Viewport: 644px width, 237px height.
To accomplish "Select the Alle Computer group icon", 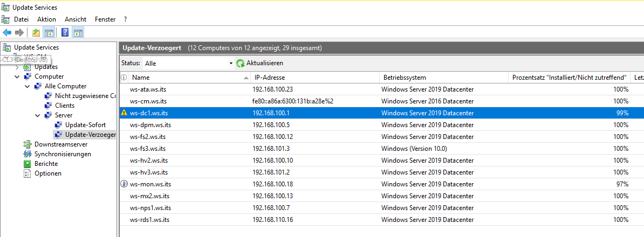I will coord(37,86).
